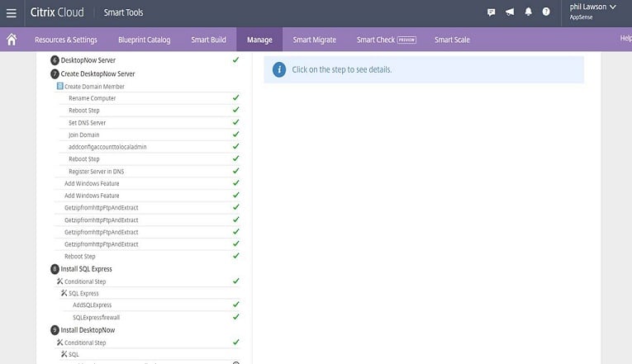Click step 7 number badge

point(55,74)
